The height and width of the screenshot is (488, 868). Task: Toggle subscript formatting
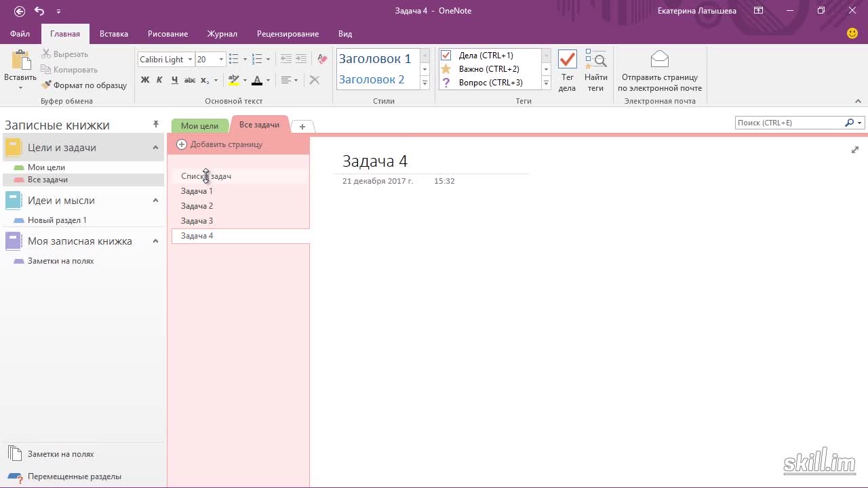click(x=205, y=80)
